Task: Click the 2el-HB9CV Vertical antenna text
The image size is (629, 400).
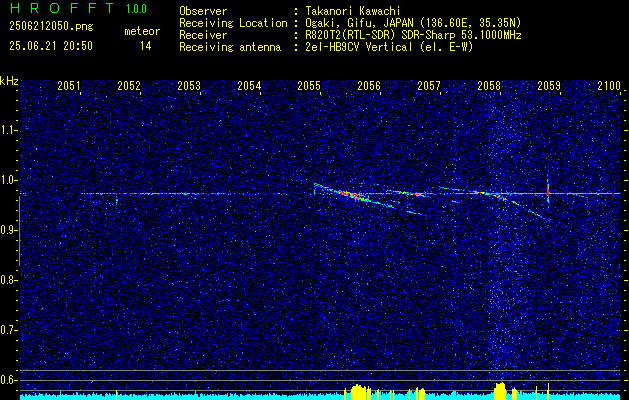Action: 388,47
